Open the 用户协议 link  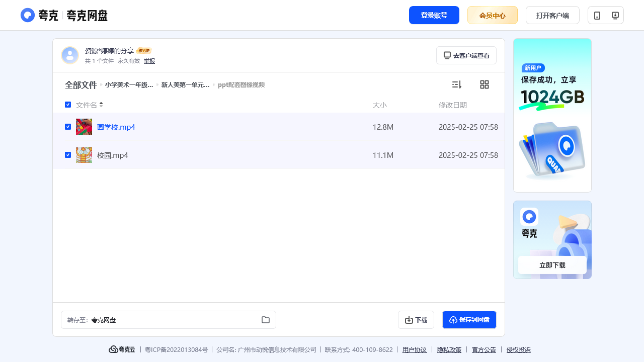415,350
